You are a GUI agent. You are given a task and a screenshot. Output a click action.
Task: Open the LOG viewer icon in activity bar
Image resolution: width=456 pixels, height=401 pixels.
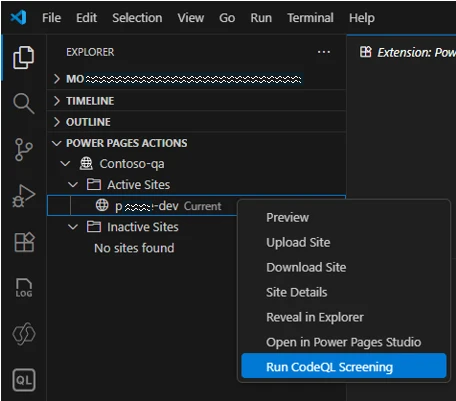24,288
